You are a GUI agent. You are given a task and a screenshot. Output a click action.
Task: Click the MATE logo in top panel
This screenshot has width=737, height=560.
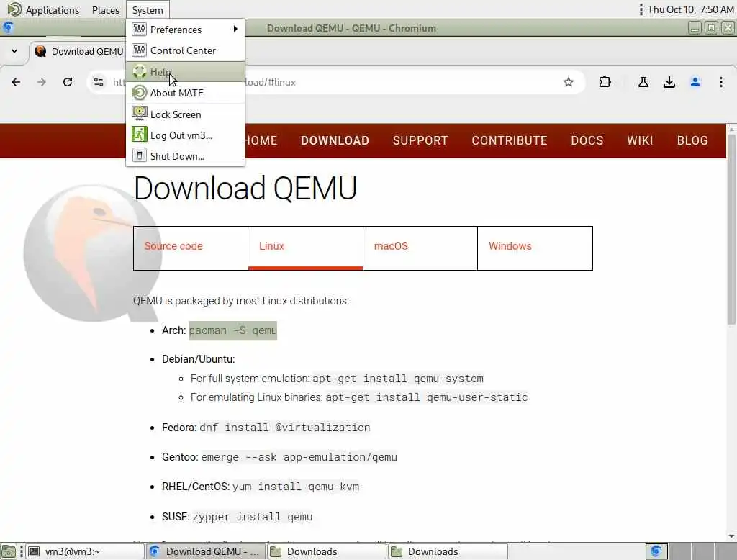tap(14, 9)
